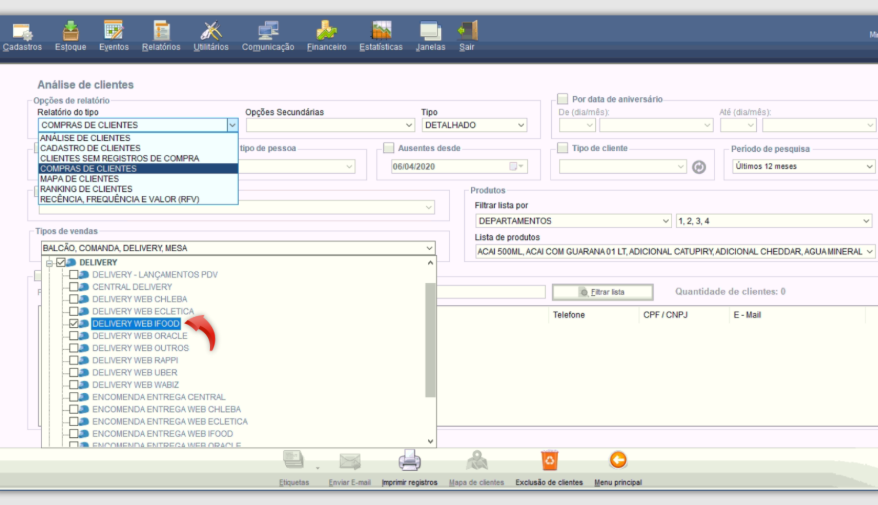Check the ENCOMENDA ENTREGA CENTRAL checkbox
The height and width of the screenshot is (505, 878).
point(73,397)
